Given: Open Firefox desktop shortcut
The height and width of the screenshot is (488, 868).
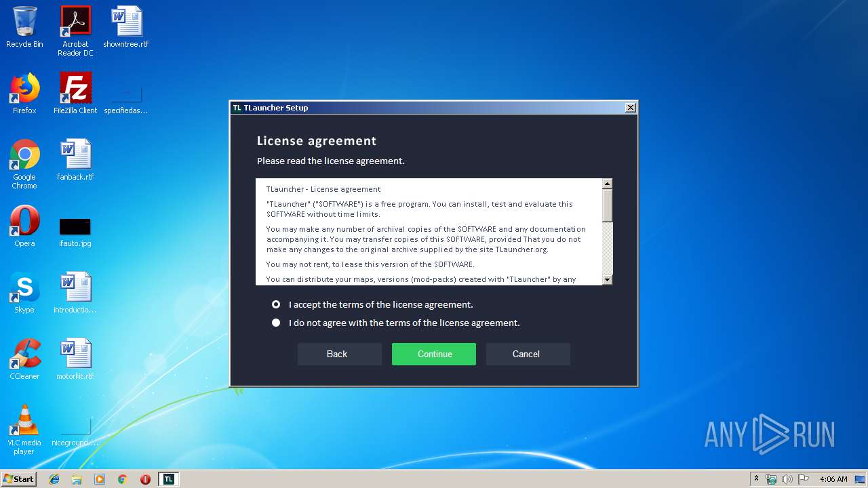Looking at the screenshot, I should 24,94.
